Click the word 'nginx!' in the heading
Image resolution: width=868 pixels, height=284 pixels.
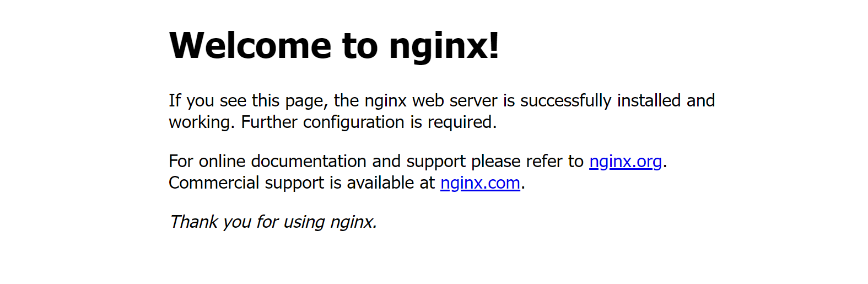[444, 46]
